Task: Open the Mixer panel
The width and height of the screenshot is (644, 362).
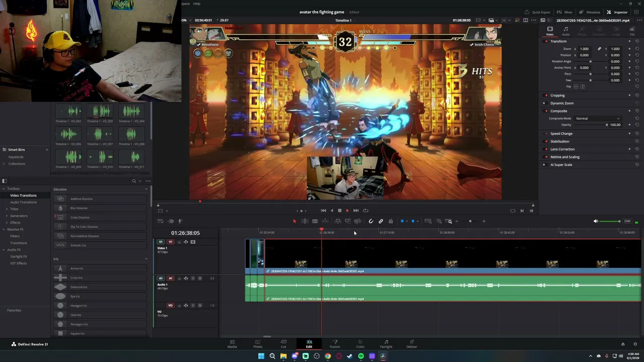Action: [x=565, y=12]
